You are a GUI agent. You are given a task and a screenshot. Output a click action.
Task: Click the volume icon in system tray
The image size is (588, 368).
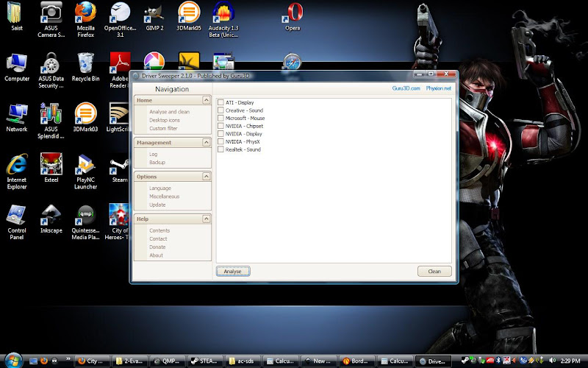[551, 361]
